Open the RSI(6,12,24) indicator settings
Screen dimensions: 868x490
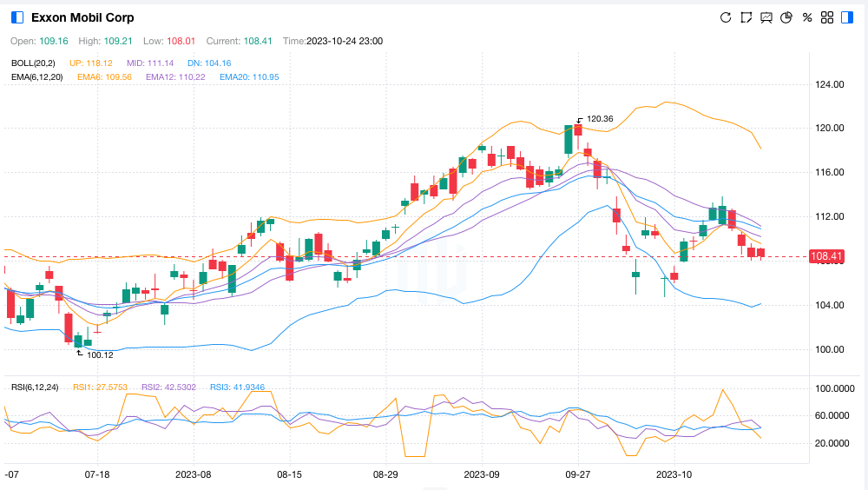pos(34,387)
